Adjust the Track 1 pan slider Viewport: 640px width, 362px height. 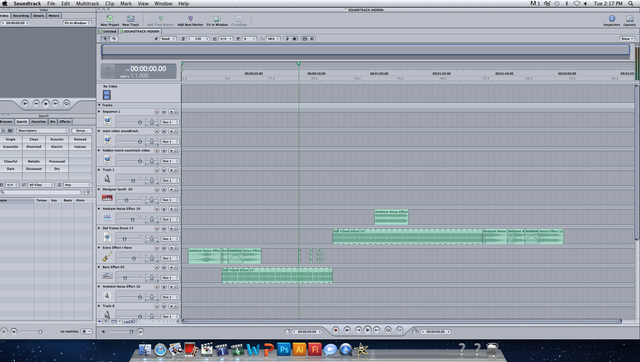point(152,180)
